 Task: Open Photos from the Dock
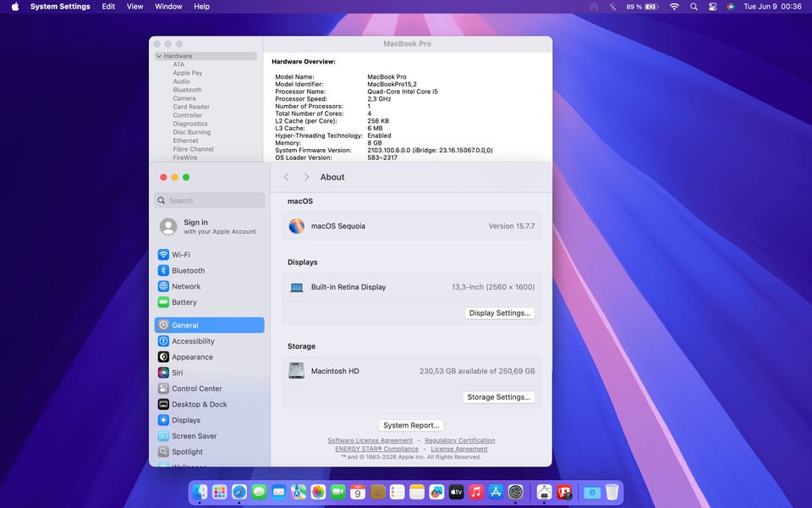coord(318,492)
